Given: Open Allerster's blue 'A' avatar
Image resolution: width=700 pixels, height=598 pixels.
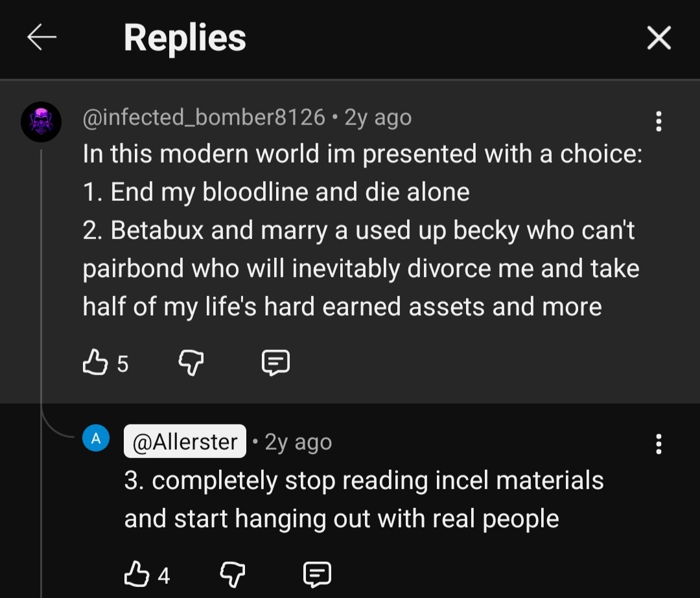Looking at the screenshot, I should coord(96,439).
